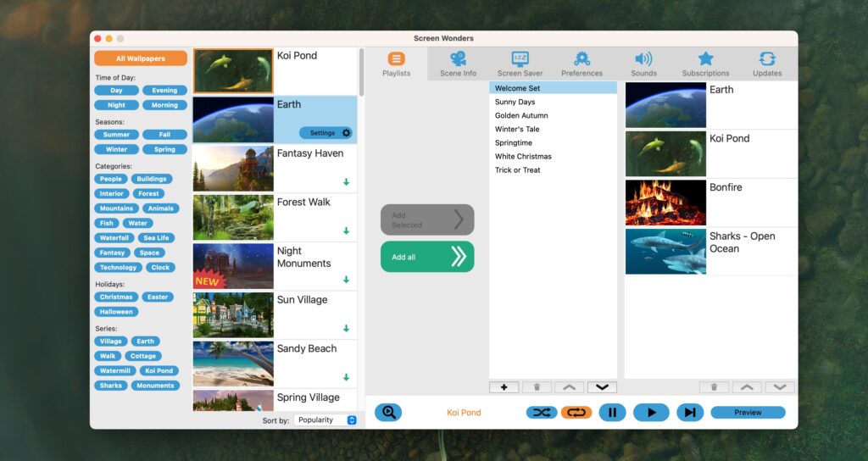Open the Updates tab
868x461 pixels.
(767, 64)
